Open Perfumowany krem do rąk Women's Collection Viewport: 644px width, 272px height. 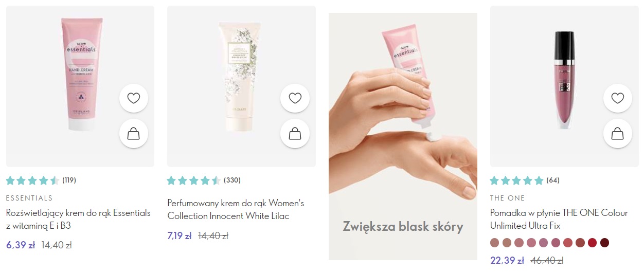pos(236,209)
